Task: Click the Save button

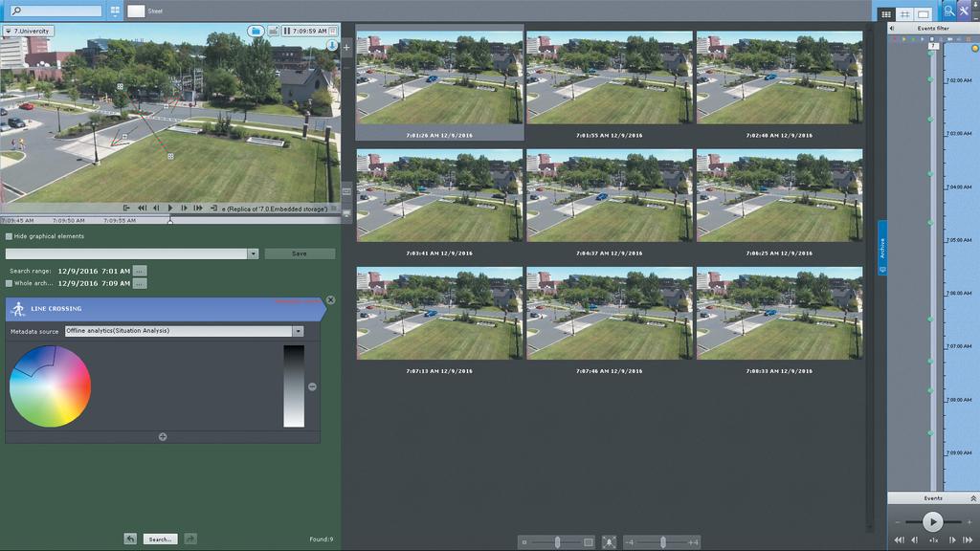Action: (300, 253)
